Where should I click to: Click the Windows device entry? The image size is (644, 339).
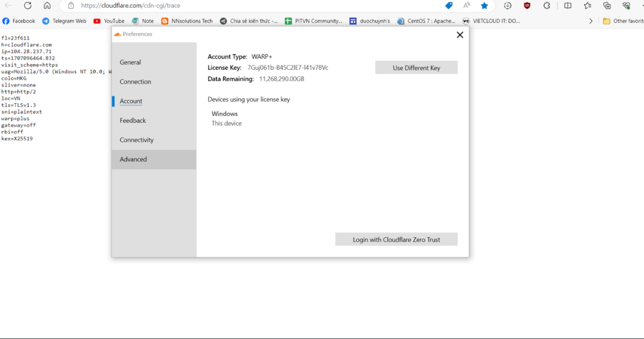(x=224, y=114)
